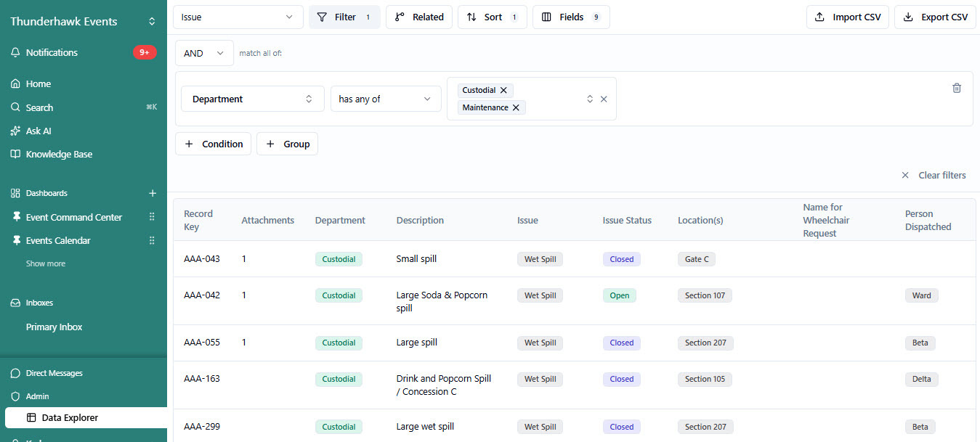Click the Section 107 location tag
This screenshot has width=980, height=442.
[x=705, y=295]
